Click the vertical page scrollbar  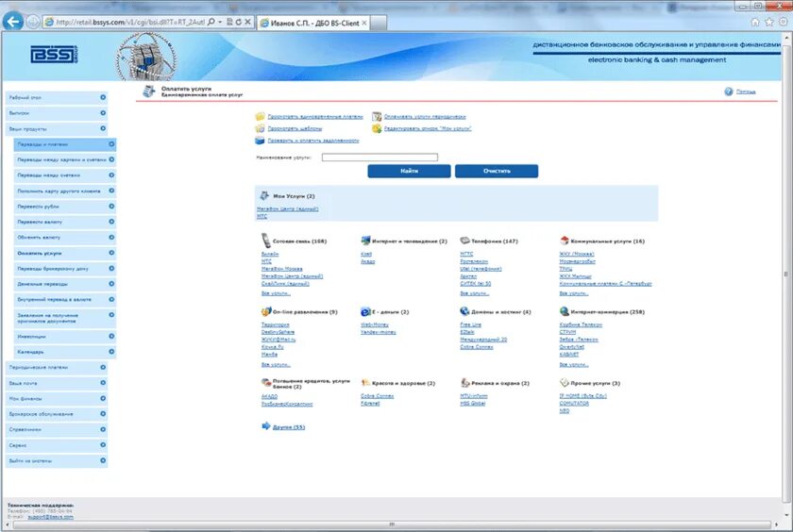[785, 273]
